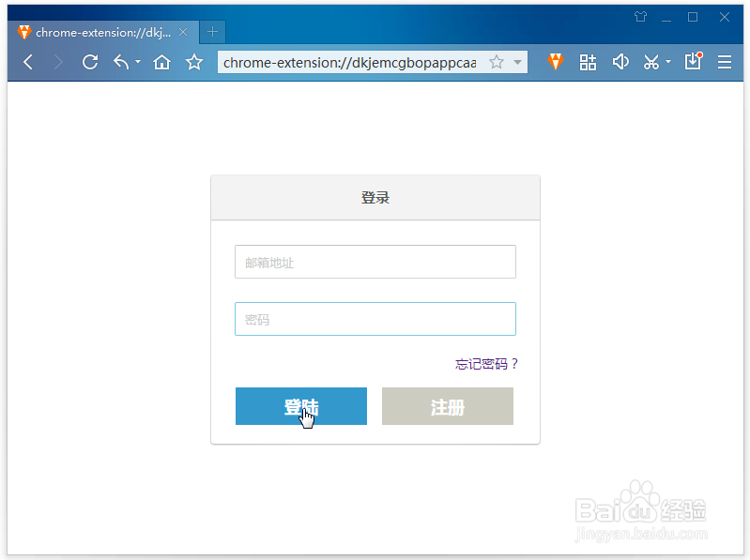Open favorites with the toolbar star
Viewport: 750px width, 560px height.
pos(194,62)
